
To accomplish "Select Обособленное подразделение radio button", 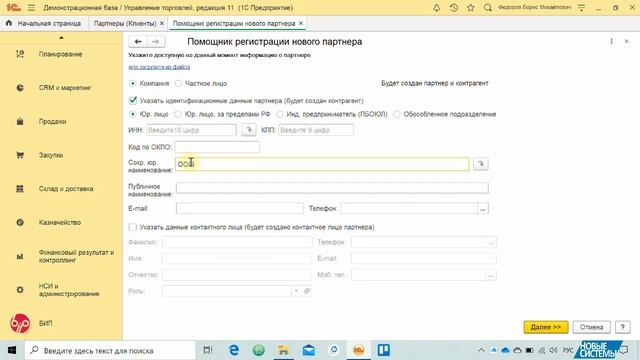I will point(397,114).
